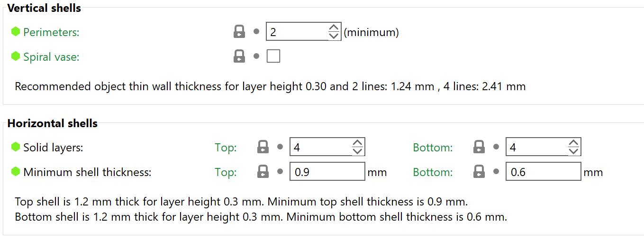This screenshot has height=242, width=644.
Task: Click the Perimeters number input field
Action: [x=297, y=32]
